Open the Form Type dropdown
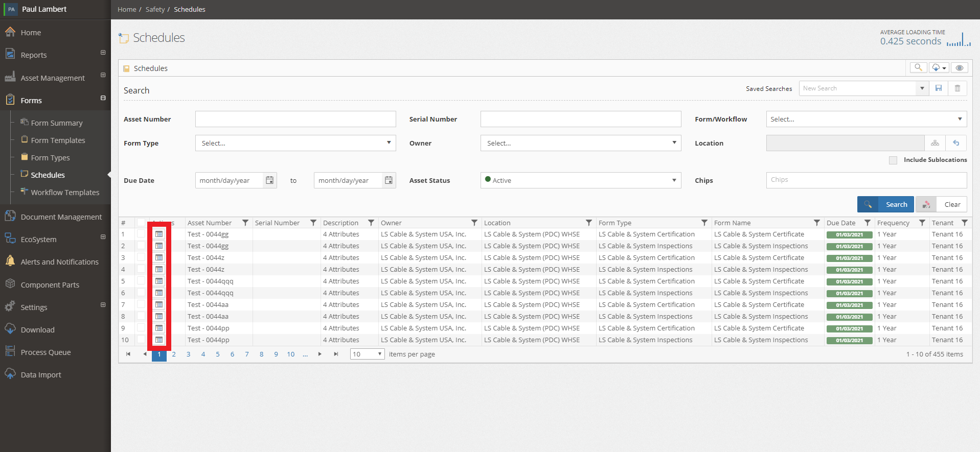The image size is (980, 452). pyautogui.click(x=295, y=143)
